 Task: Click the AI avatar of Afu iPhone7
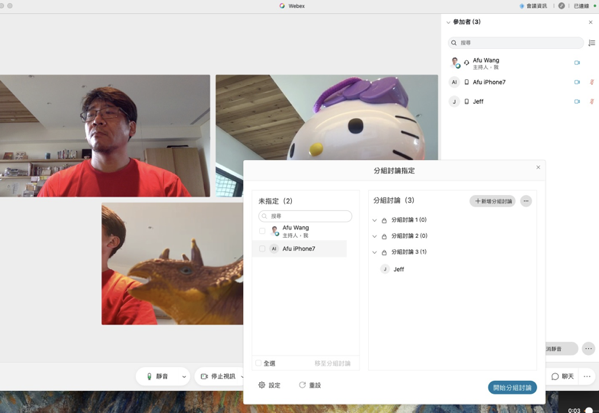click(454, 82)
